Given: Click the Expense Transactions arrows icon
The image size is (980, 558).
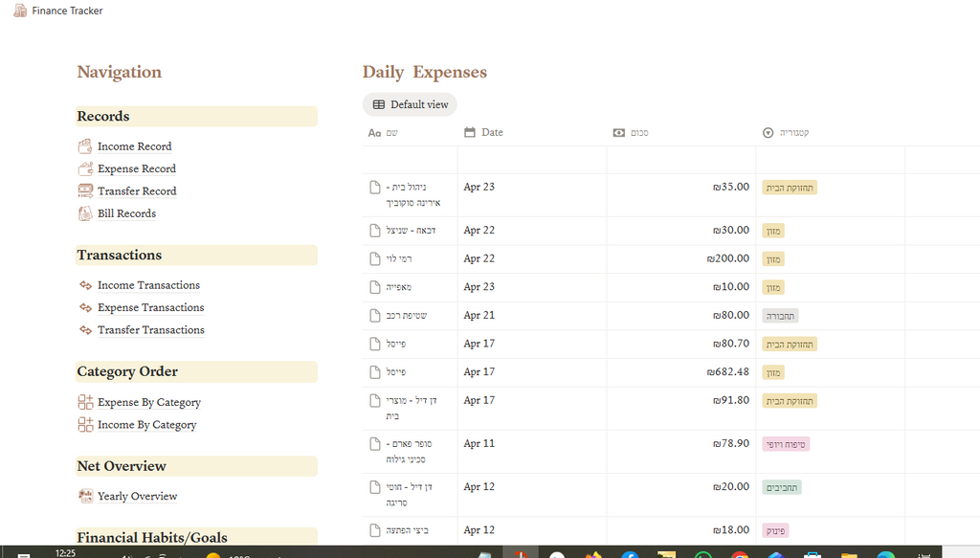Looking at the screenshot, I should click(85, 307).
